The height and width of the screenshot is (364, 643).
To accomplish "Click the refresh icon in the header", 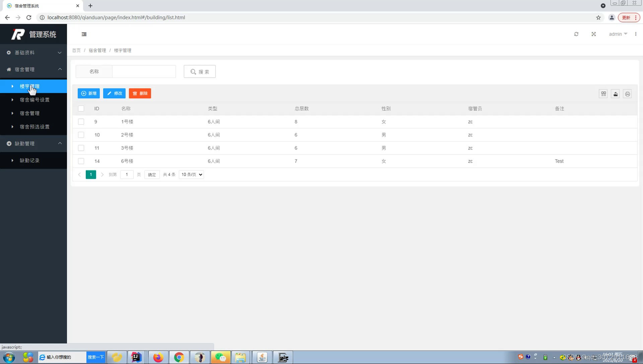I will coord(576,34).
